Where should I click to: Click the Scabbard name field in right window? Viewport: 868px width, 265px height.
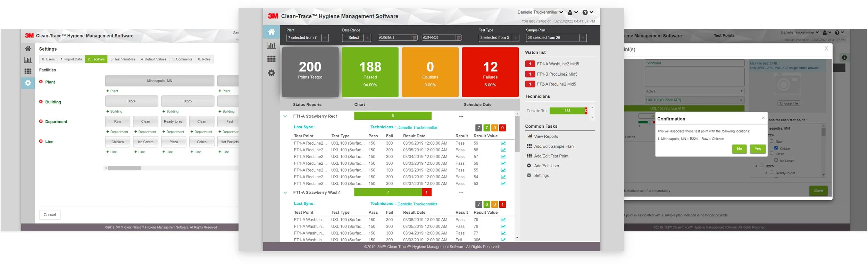(x=694, y=63)
